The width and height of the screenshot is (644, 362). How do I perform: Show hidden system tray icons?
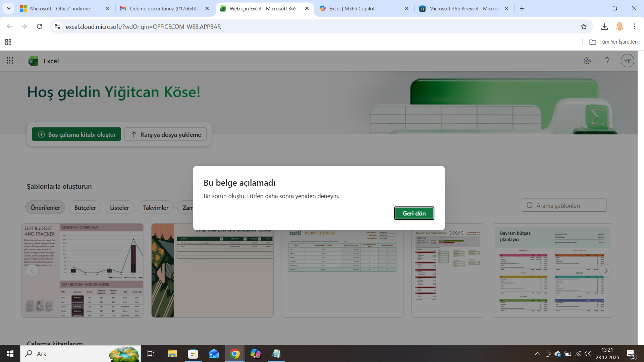coord(537,354)
